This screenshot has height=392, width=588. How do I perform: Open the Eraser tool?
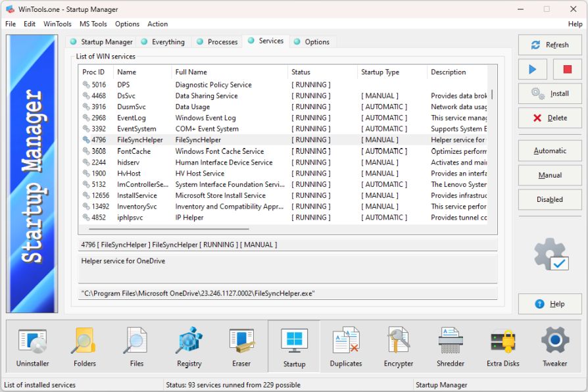coord(241,347)
